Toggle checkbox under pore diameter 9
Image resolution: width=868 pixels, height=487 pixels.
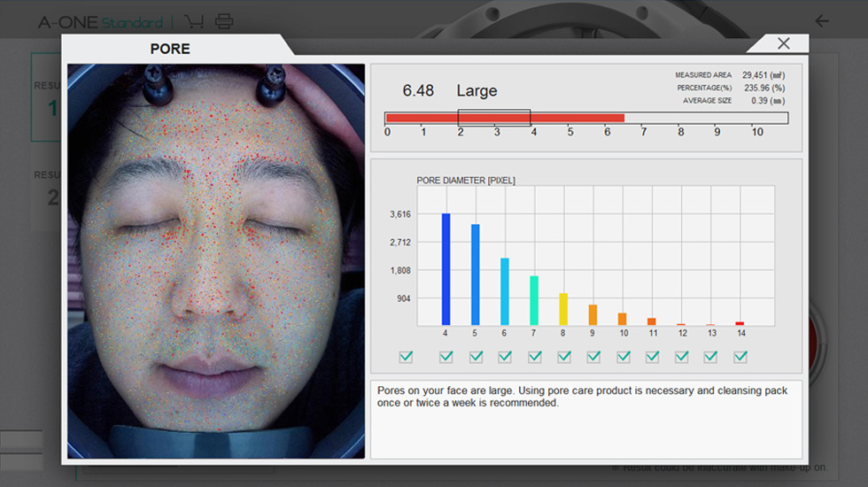point(593,356)
